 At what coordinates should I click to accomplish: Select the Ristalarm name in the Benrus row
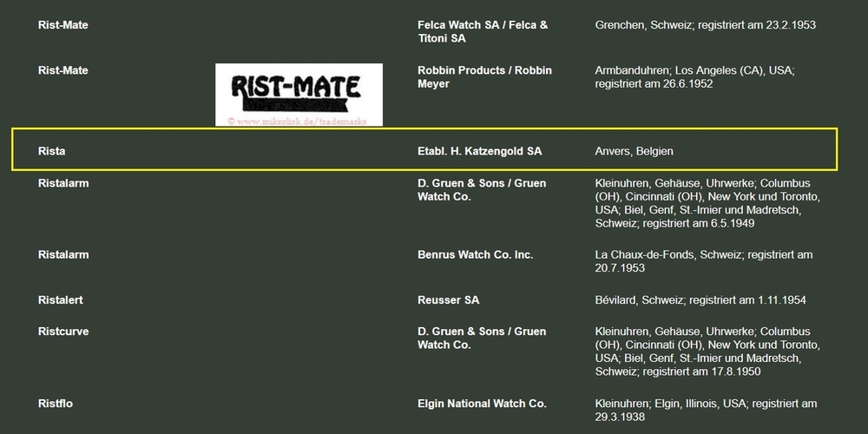tap(63, 255)
